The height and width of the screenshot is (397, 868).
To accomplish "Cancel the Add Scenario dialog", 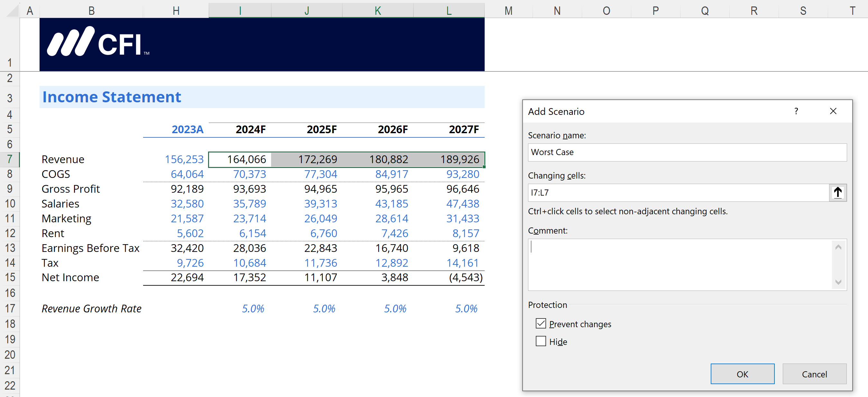I will tap(814, 374).
